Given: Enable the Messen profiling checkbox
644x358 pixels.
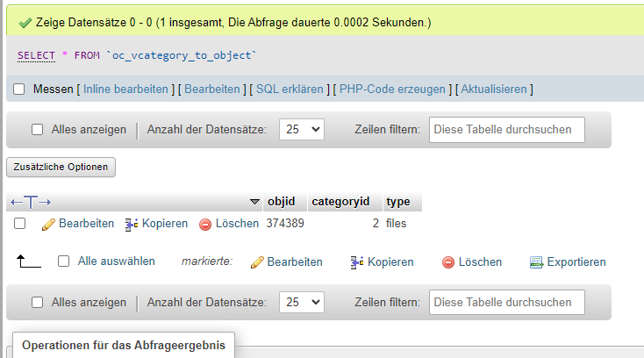Looking at the screenshot, I should click(19, 89).
